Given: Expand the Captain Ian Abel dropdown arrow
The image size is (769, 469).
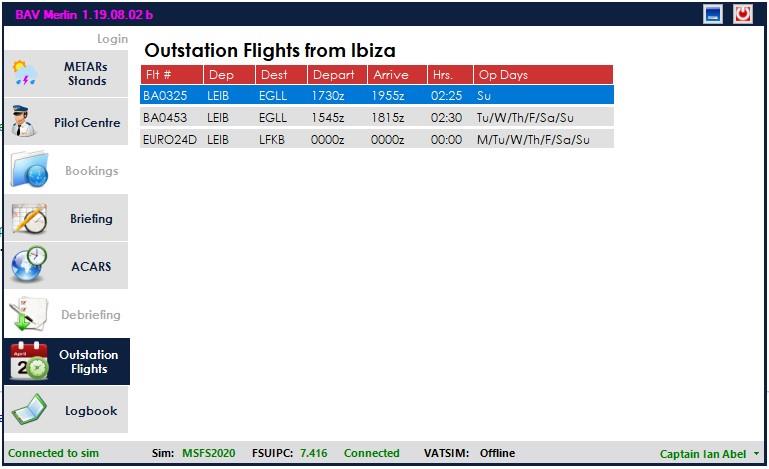Looking at the screenshot, I should pos(756,454).
